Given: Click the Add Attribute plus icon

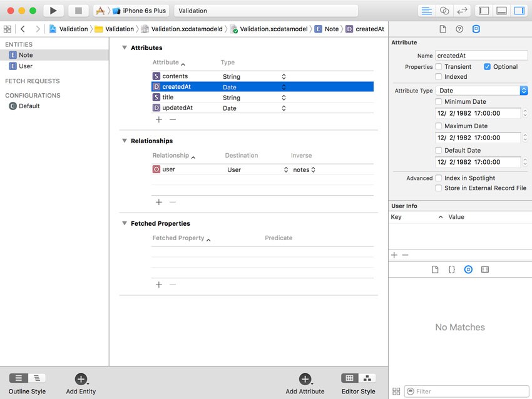Looking at the screenshot, I should coord(305,379).
